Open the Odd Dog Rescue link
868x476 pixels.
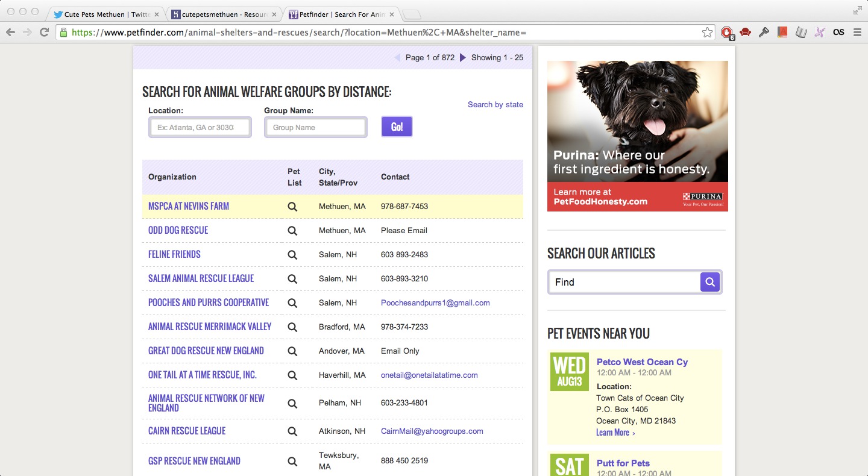pos(178,230)
